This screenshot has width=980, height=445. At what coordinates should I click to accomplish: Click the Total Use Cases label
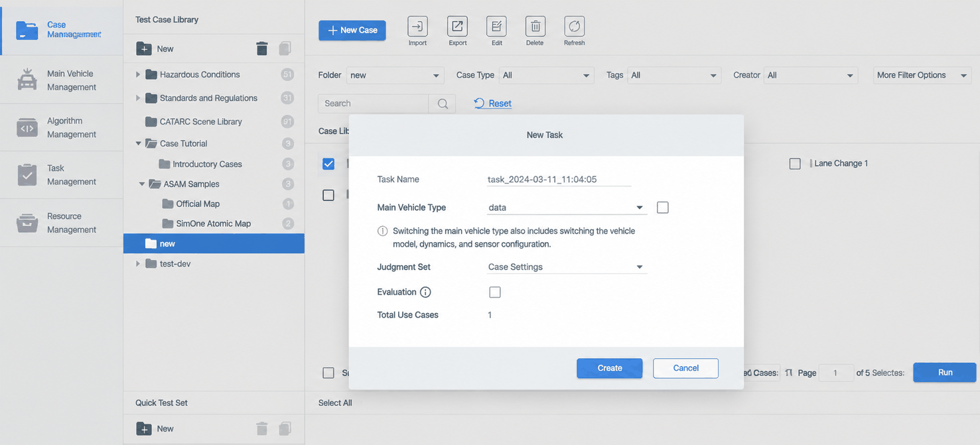click(x=408, y=315)
